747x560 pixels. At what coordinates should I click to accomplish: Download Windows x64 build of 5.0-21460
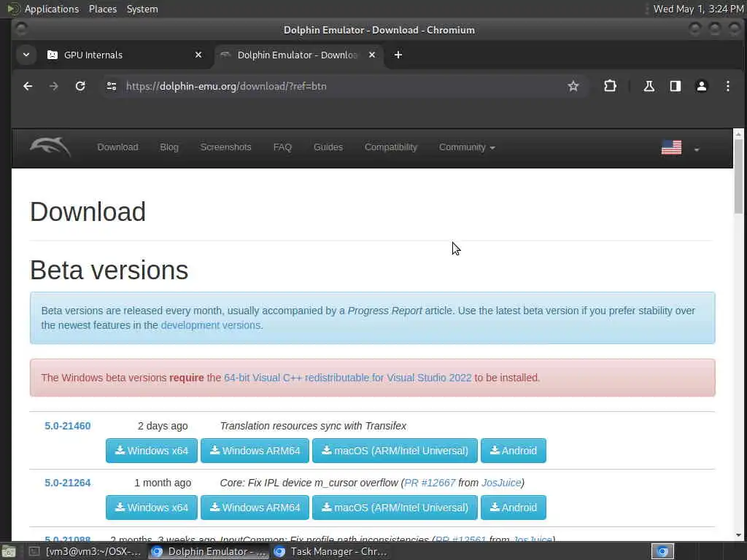pos(152,451)
